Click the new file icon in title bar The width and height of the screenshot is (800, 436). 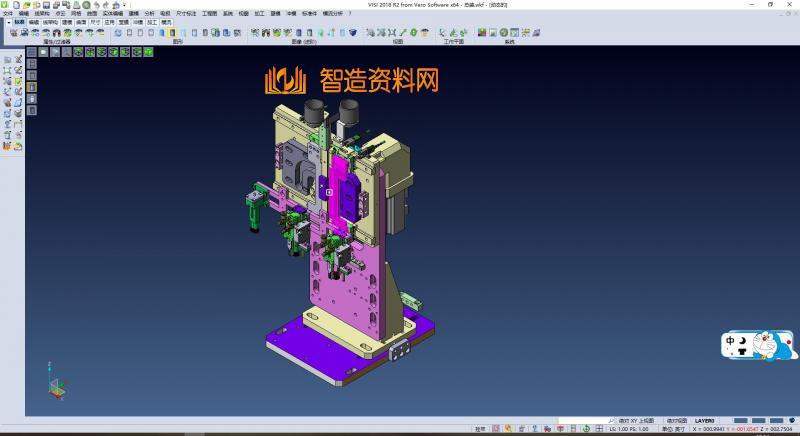pos(16,5)
